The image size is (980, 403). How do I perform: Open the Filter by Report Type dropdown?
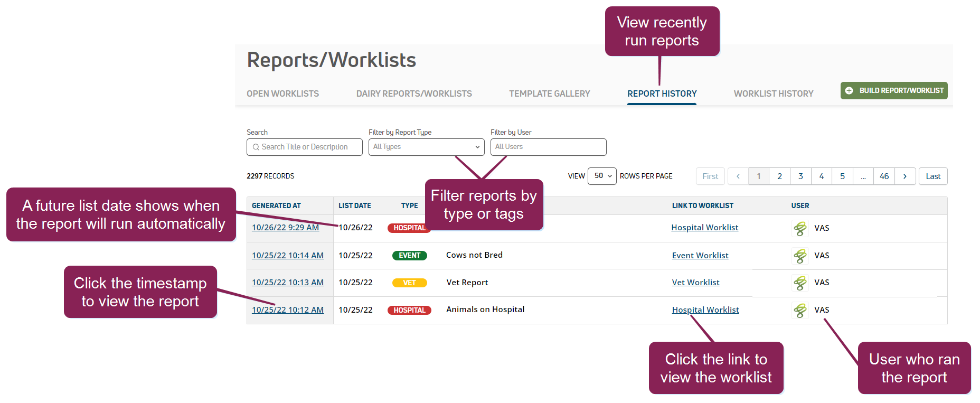point(426,147)
